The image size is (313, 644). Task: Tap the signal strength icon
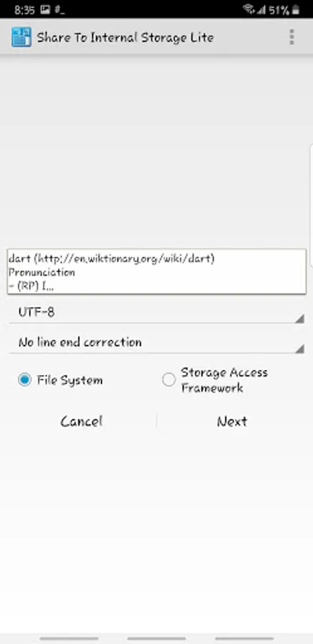(x=261, y=9)
